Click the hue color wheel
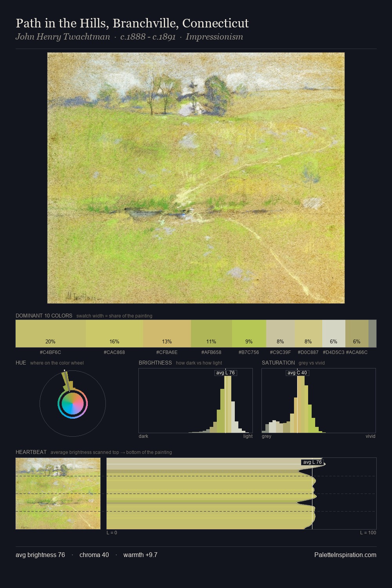The width and height of the screenshot is (392, 588). (73, 403)
